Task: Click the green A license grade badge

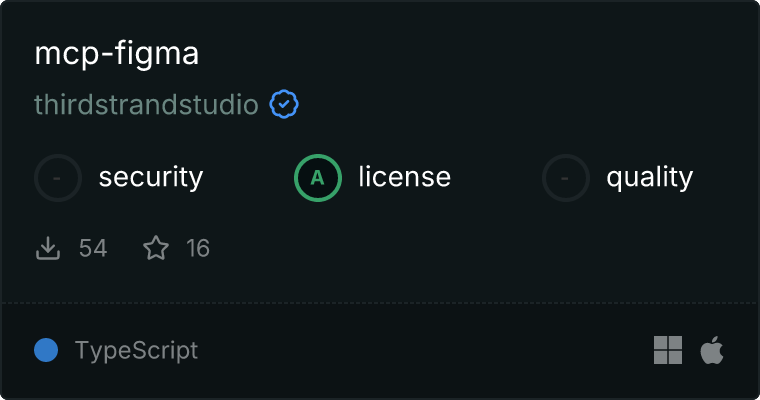Action: pos(318,178)
